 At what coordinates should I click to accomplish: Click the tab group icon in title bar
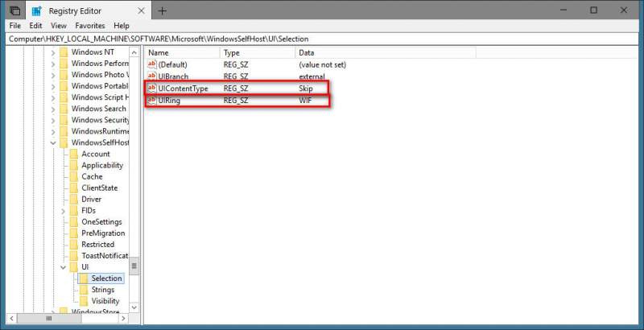[14, 11]
